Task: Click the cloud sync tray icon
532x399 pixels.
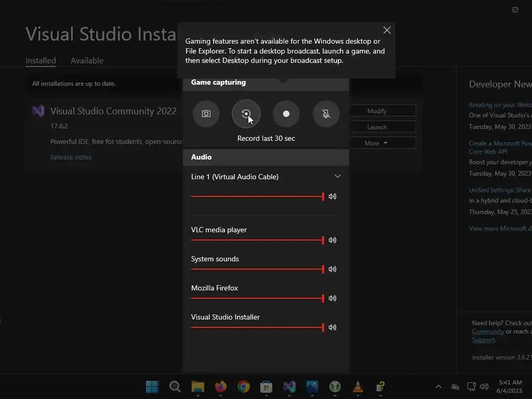Action: point(455,387)
